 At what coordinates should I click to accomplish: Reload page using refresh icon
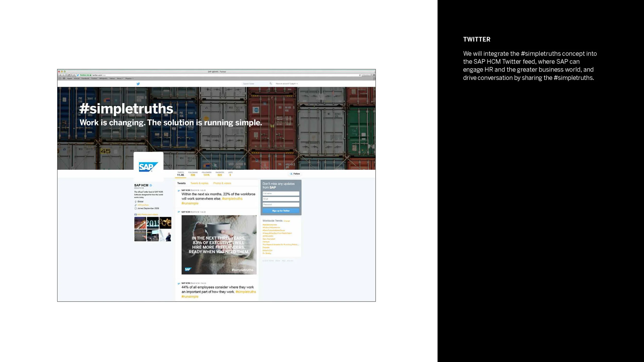(360, 75)
